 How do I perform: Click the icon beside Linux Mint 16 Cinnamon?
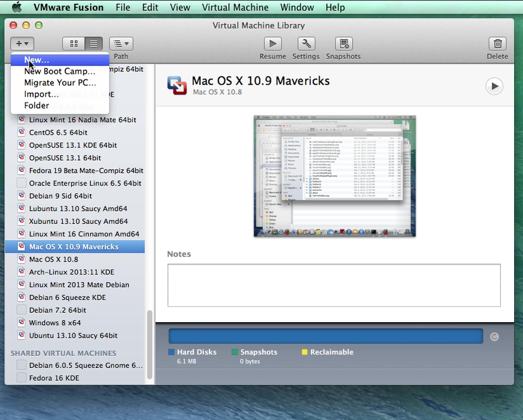pyautogui.click(x=22, y=234)
